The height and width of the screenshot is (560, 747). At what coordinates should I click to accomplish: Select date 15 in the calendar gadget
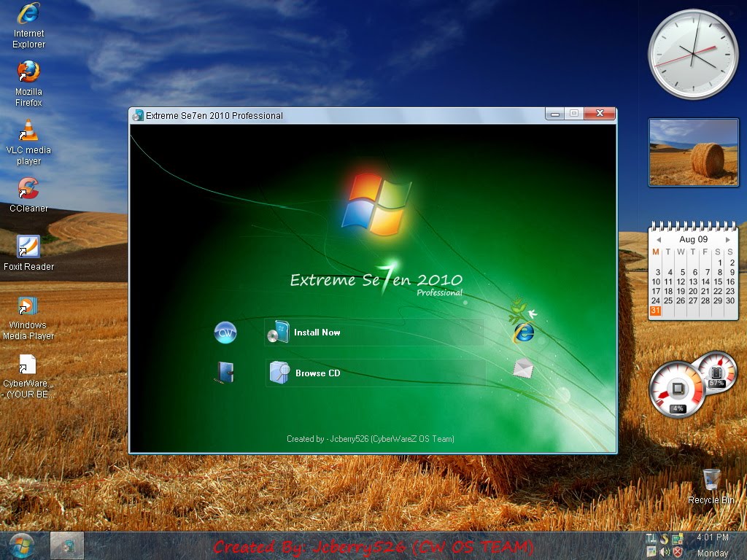[718, 281]
